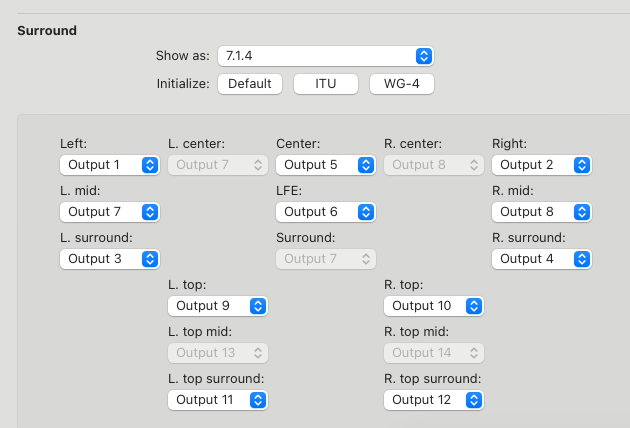The height and width of the screenshot is (428, 630).
Task: Click the dimmed L. top mid Output 13 popup
Action: pyautogui.click(x=218, y=353)
